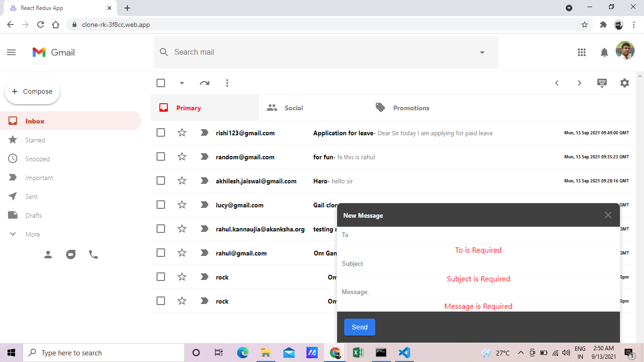Reload the page in browser
The image size is (644, 362).
coord(41,25)
